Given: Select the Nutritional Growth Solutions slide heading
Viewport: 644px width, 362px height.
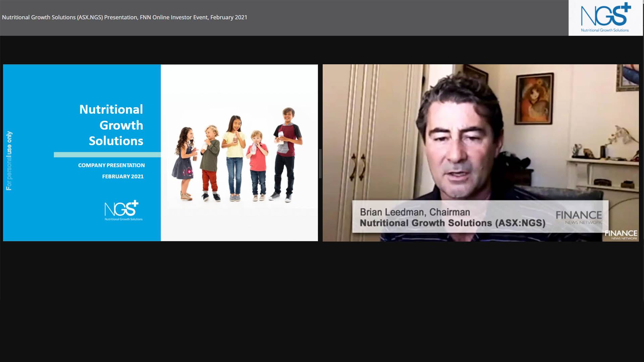Looking at the screenshot, I should 111,125.
